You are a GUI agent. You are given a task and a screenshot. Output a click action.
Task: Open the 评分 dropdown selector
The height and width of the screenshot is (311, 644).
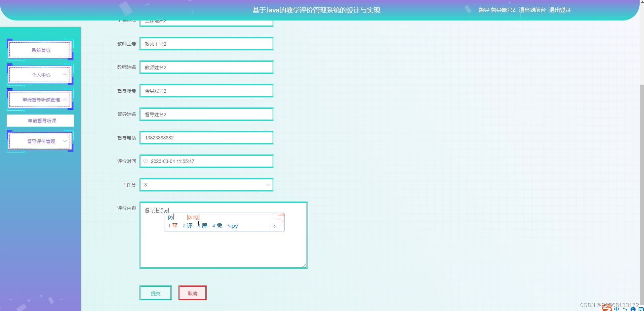(207, 185)
